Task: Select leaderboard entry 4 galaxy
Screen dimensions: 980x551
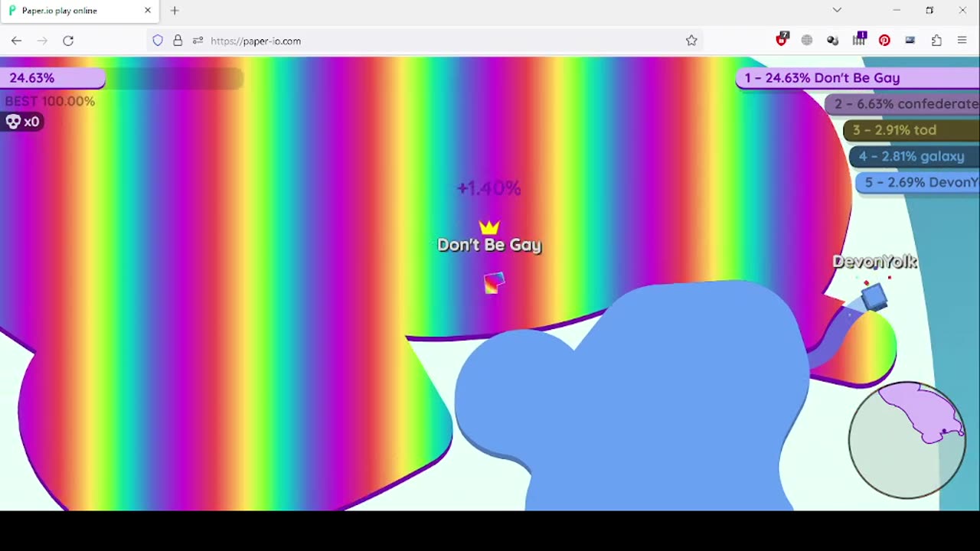Action: coord(914,156)
